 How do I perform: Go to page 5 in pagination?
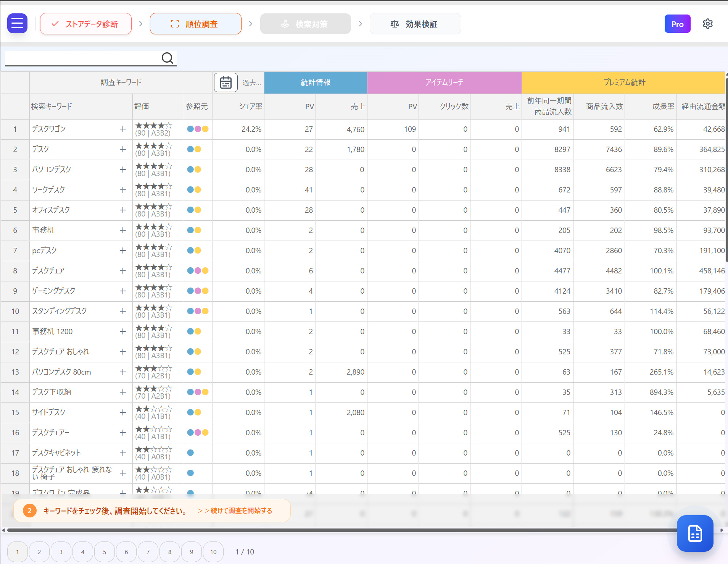(105, 552)
